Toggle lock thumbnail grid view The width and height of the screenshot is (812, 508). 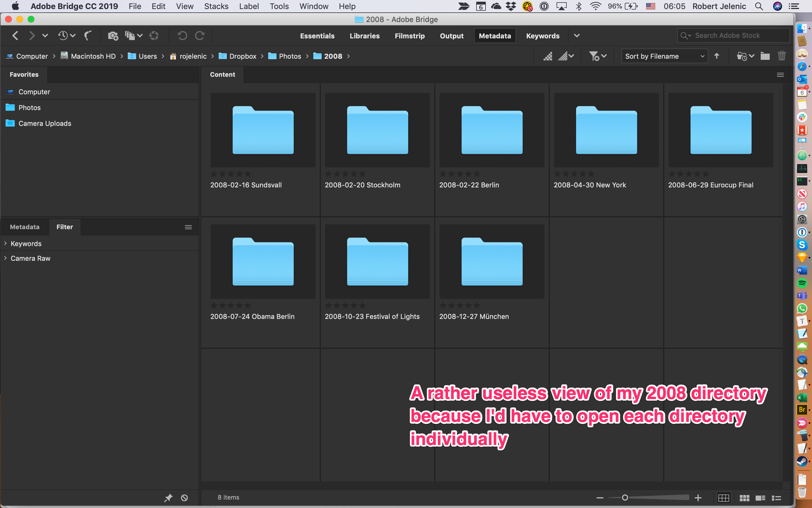(x=723, y=498)
